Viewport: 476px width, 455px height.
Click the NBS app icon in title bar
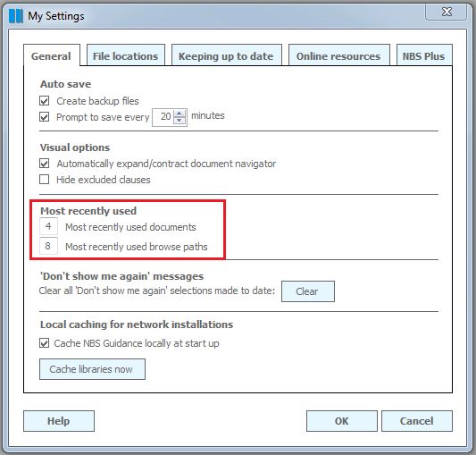click(16, 16)
